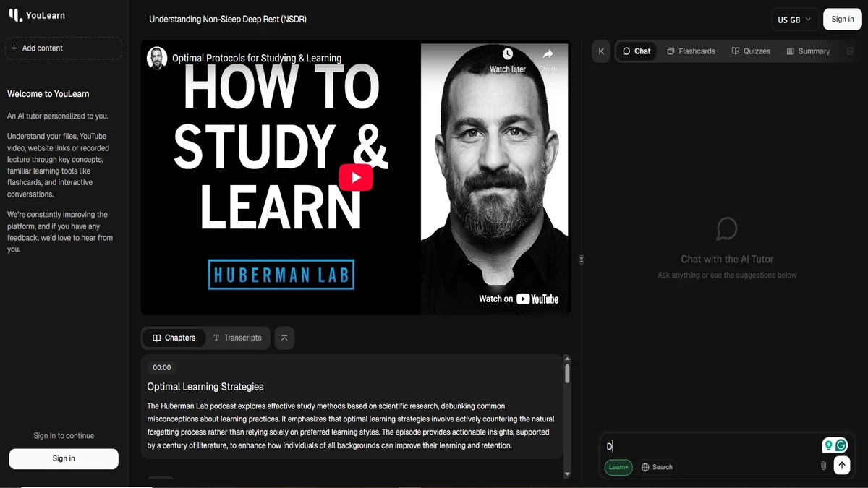Click the cut-off notes tab icon after Summary

850,51
